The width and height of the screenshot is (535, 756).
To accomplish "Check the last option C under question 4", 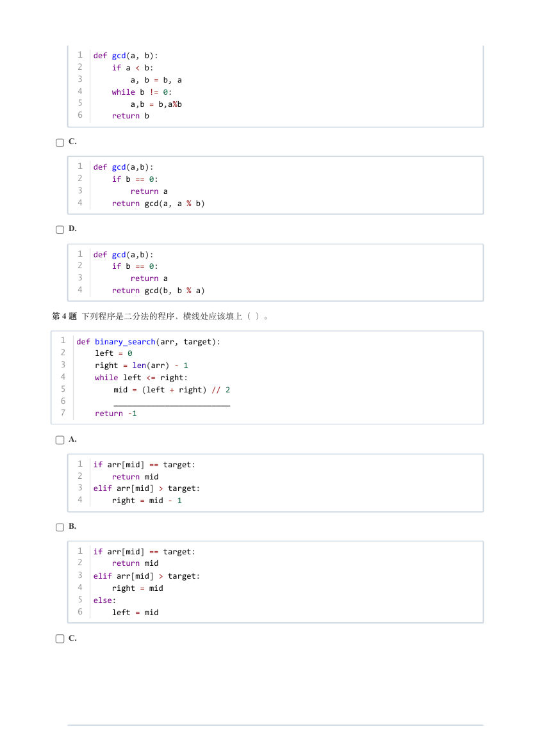I will click(60, 639).
